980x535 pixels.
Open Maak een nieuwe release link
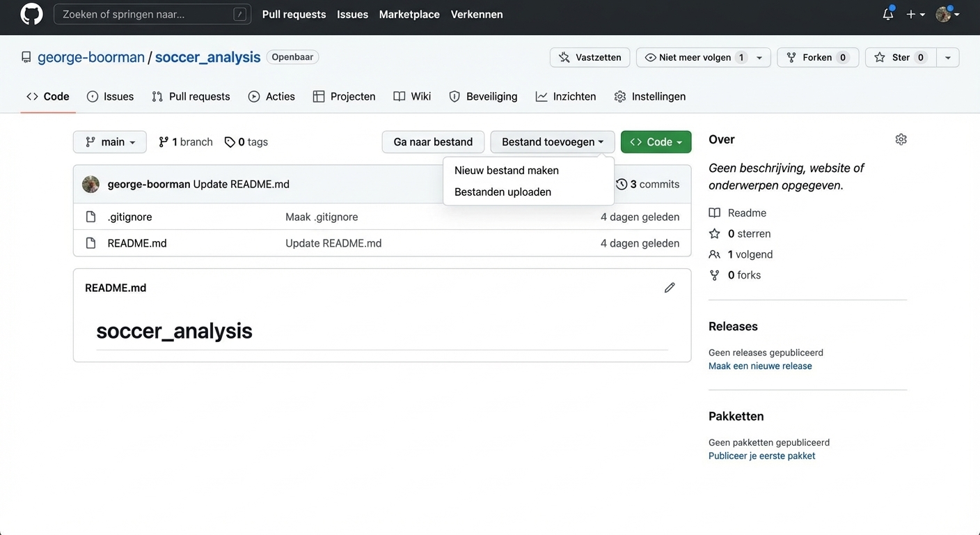tap(760, 365)
